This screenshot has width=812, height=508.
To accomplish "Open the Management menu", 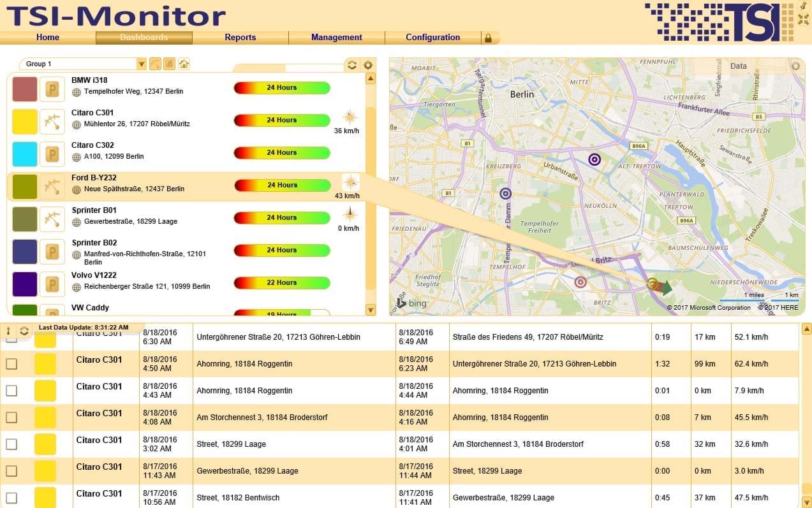I will pos(337,38).
